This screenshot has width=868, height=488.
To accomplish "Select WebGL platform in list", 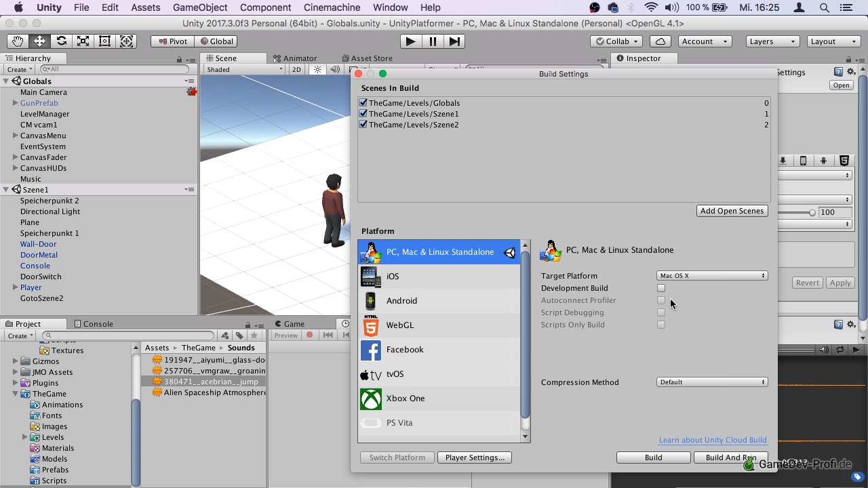I will [439, 325].
